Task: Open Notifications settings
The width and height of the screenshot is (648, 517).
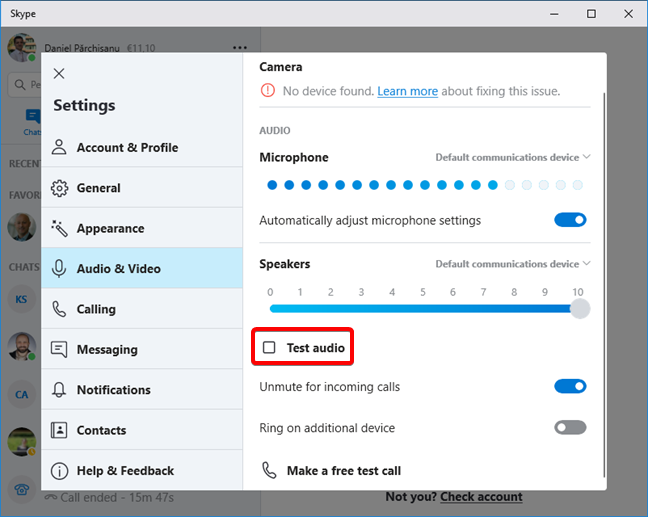Action: [x=142, y=389]
